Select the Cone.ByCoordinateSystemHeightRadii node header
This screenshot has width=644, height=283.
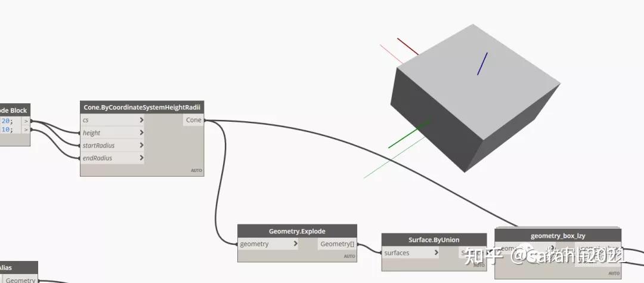pyautogui.click(x=142, y=107)
